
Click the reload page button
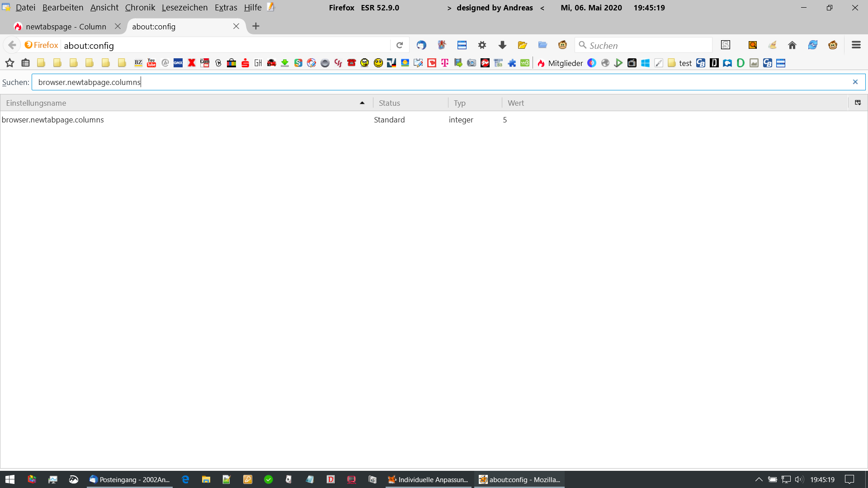(x=400, y=45)
